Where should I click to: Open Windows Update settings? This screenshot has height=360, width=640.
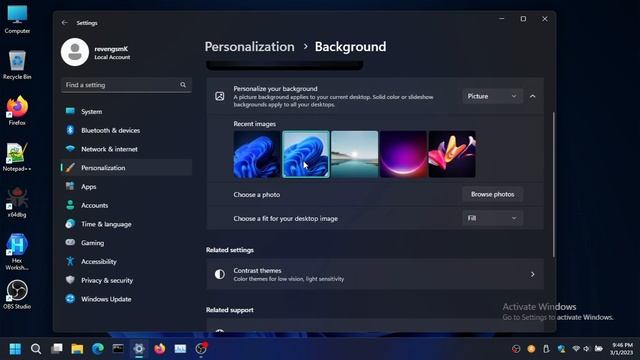click(126, 299)
